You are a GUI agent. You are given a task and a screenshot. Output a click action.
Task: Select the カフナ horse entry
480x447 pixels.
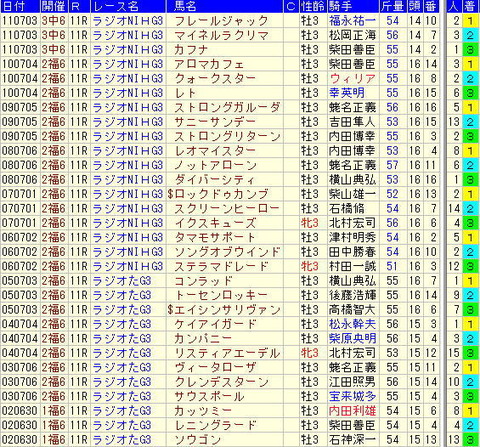pyautogui.click(x=191, y=50)
